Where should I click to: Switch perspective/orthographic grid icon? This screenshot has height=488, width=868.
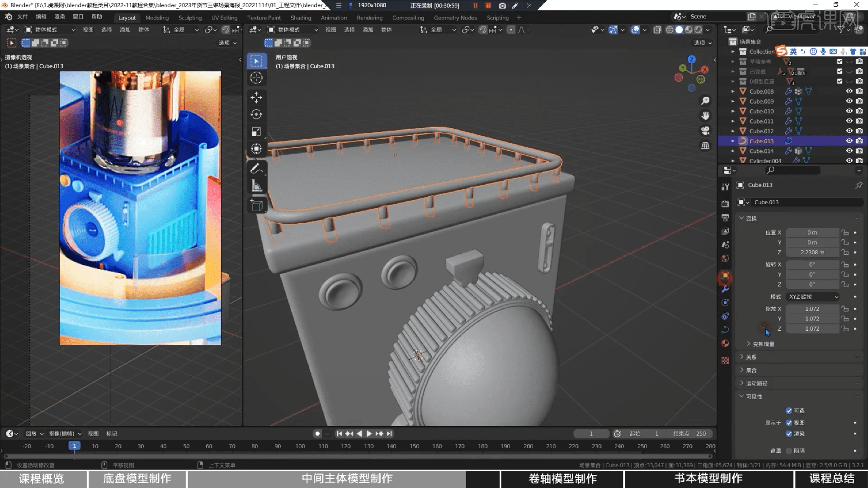(705, 145)
